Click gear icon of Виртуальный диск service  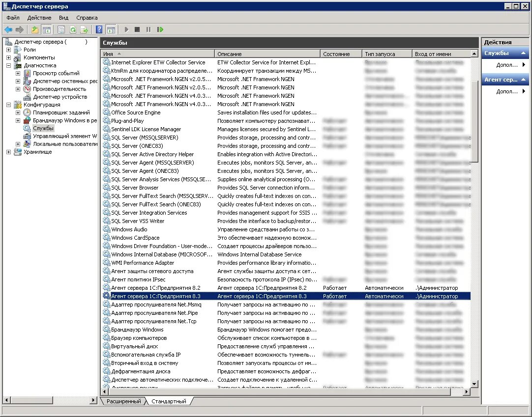tap(107, 346)
